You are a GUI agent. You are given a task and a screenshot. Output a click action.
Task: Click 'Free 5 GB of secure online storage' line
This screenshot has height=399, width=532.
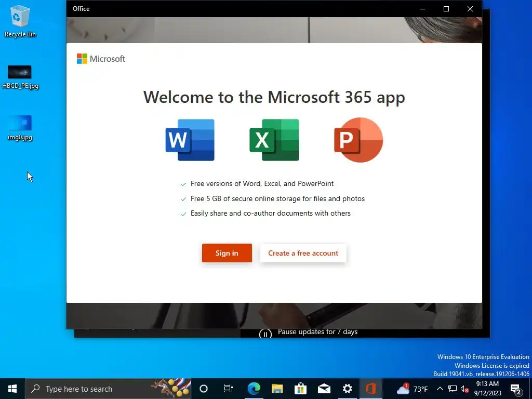(277, 198)
